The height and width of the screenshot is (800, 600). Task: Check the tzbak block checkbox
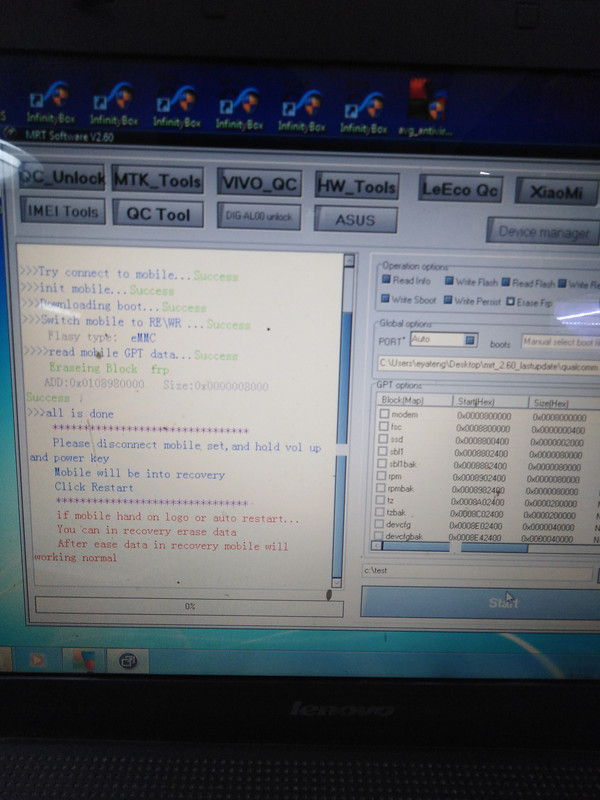[x=380, y=512]
